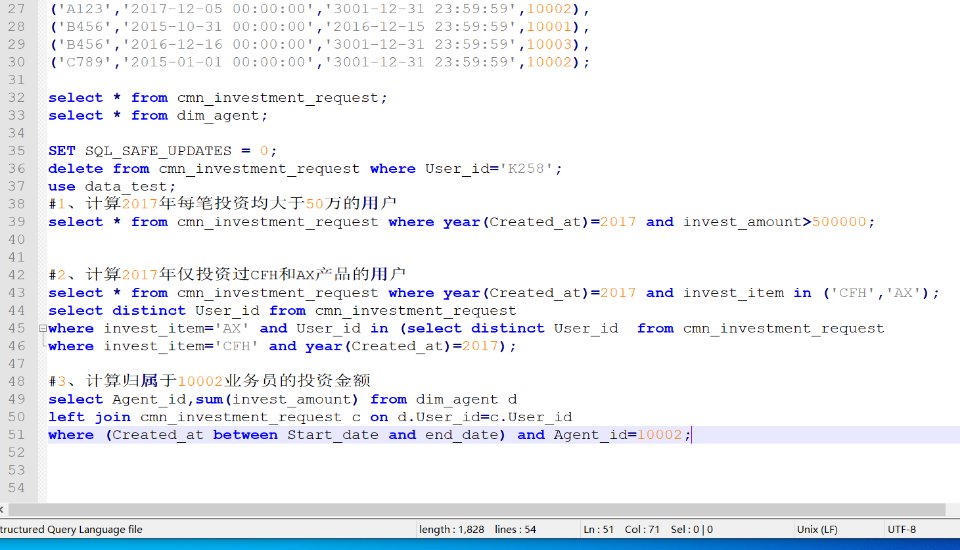Click comment '#2、计算2017年仅投资过CFH和AX产品的用户'
This screenshot has height=550, width=960.
pos(227,274)
